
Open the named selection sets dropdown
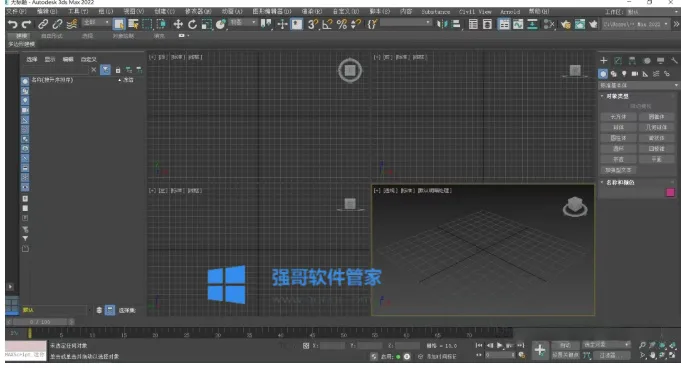[x=406, y=22]
